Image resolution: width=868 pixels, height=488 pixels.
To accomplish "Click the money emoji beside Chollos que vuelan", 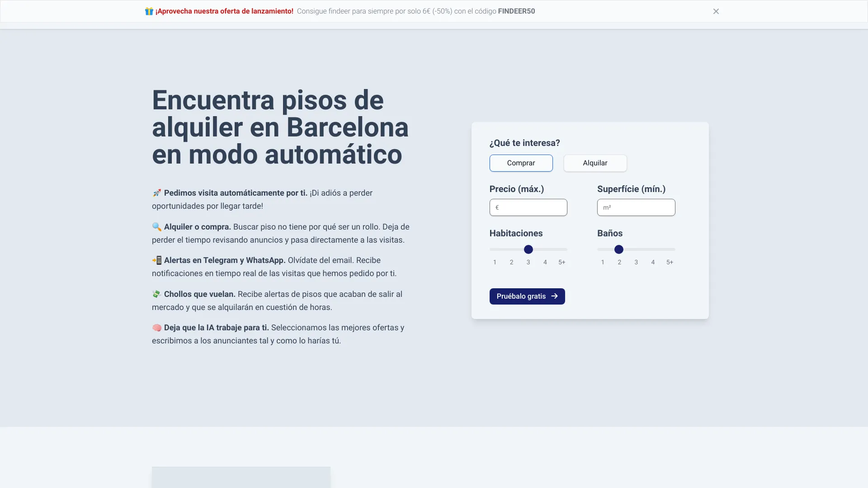I will [156, 294].
